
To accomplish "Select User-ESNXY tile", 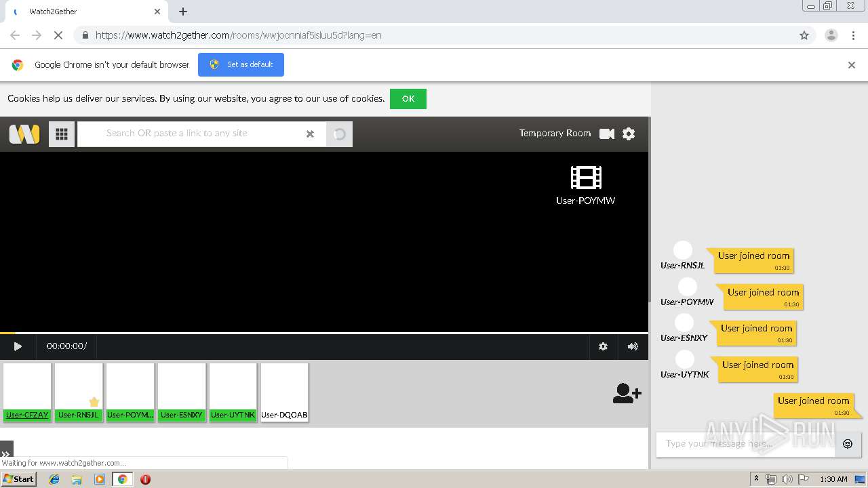I will pyautogui.click(x=182, y=392).
